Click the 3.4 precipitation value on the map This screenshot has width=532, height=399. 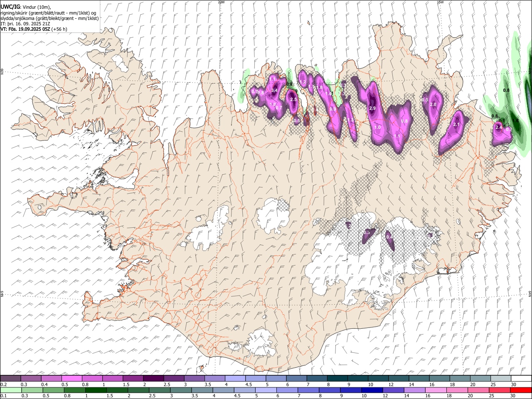[x=274, y=90]
